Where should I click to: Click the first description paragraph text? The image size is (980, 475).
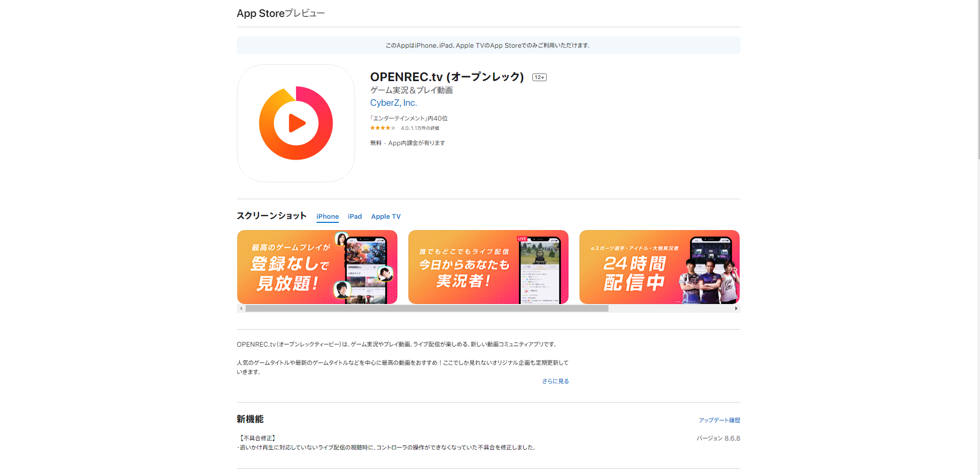coord(398,345)
